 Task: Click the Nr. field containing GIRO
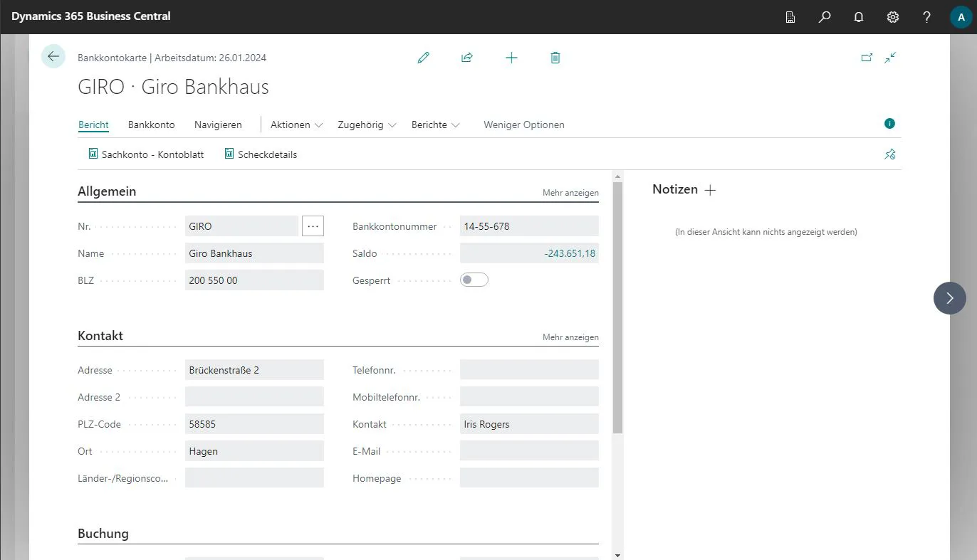tap(241, 226)
